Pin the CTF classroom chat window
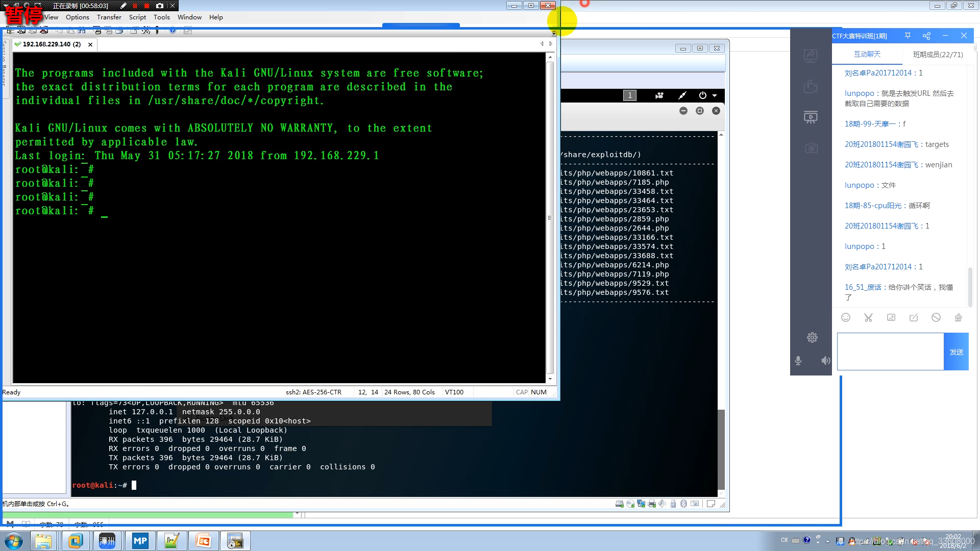Viewport: 980px width, 551px height. pos(908,36)
